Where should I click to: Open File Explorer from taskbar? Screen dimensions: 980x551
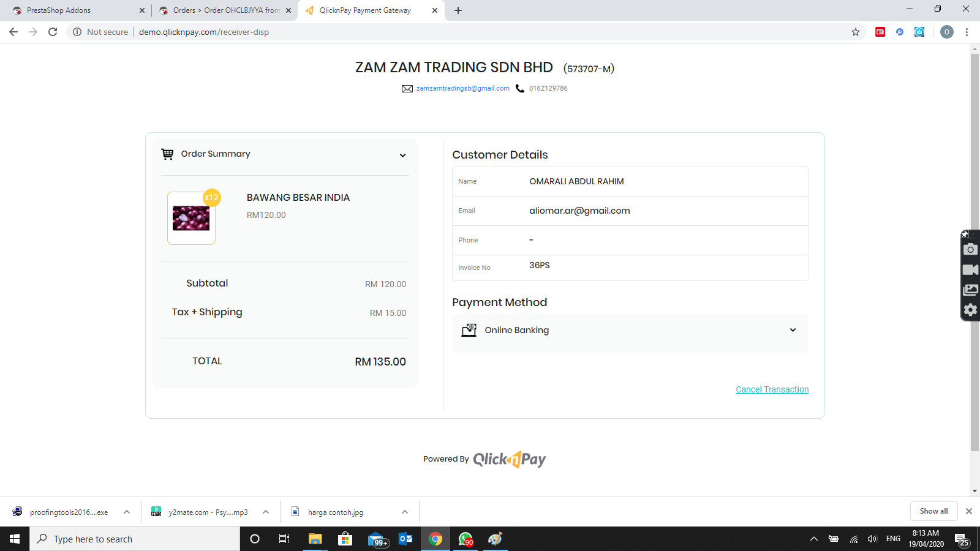tap(315, 539)
